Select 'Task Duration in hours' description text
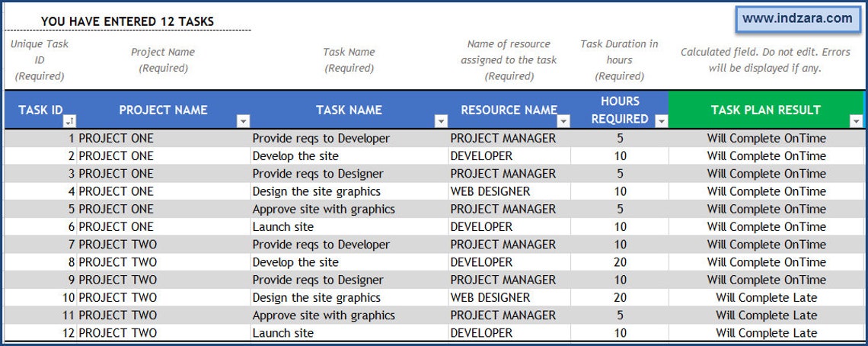 (620, 60)
